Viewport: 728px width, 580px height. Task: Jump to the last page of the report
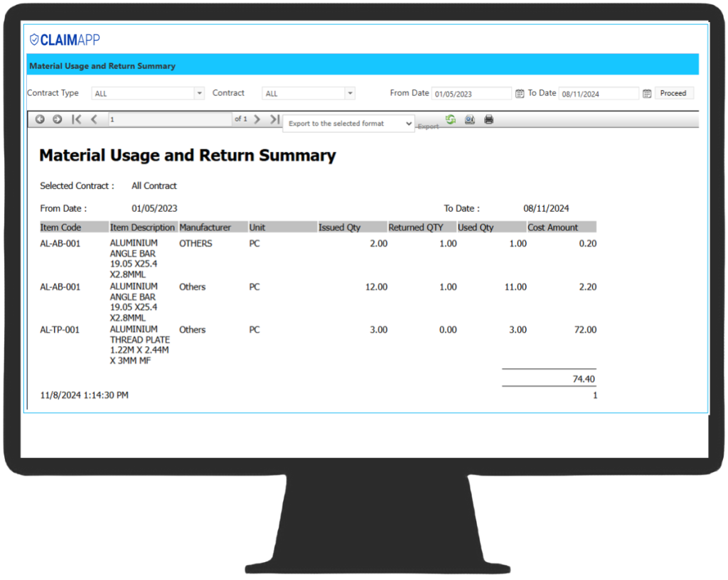(x=274, y=119)
